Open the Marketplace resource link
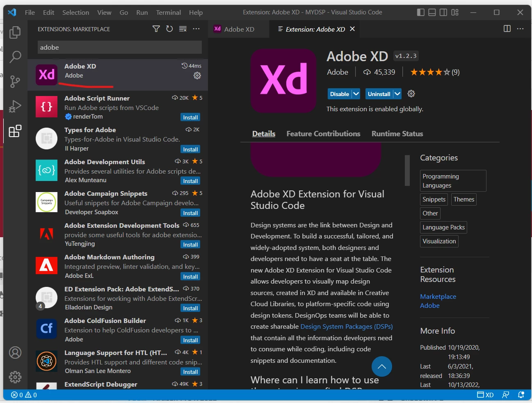 pos(438,296)
